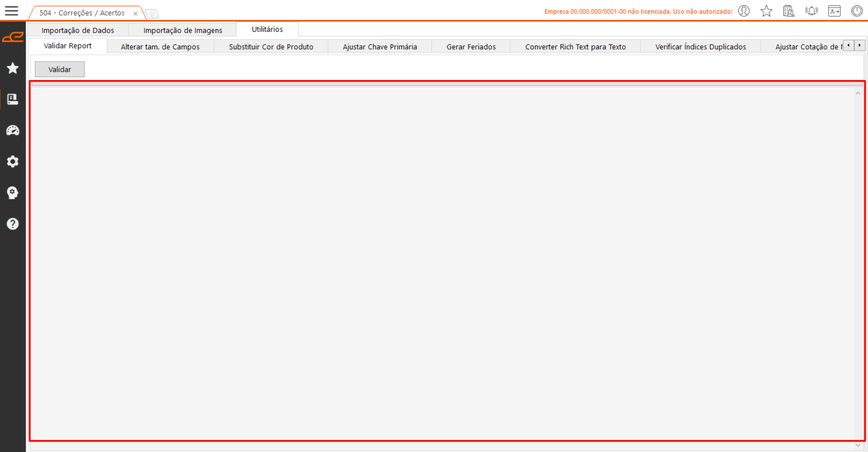Click the power icon in the header

857,11
